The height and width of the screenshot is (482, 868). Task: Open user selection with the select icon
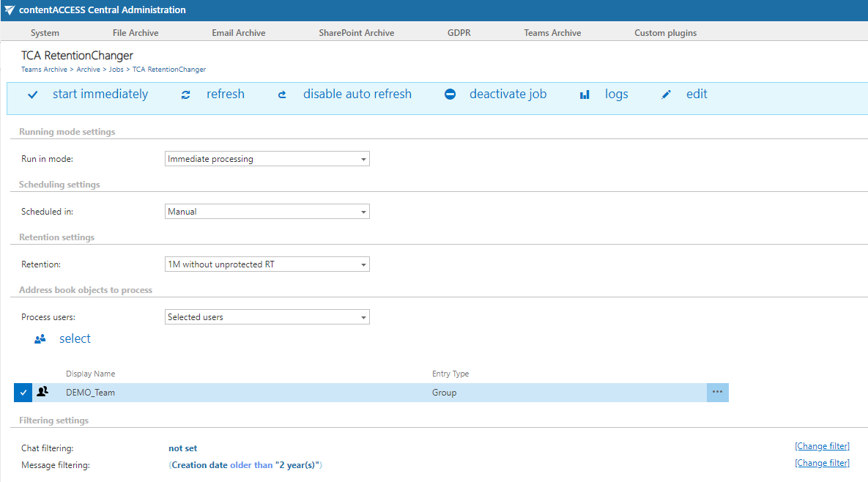click(40, 338)
